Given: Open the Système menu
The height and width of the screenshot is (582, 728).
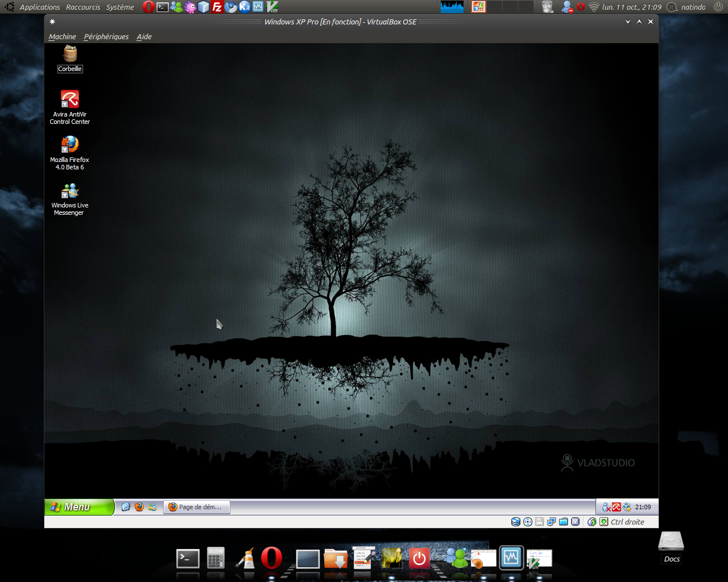Looking at the screenshot, I should pyautogui.click(x=120, y=7).
